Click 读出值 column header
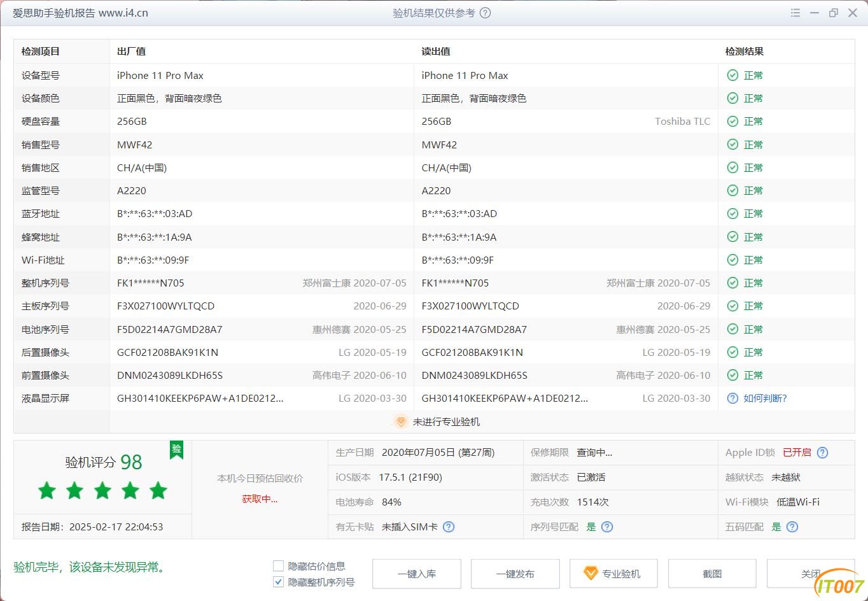868x601 pixels. coord(436,52)
